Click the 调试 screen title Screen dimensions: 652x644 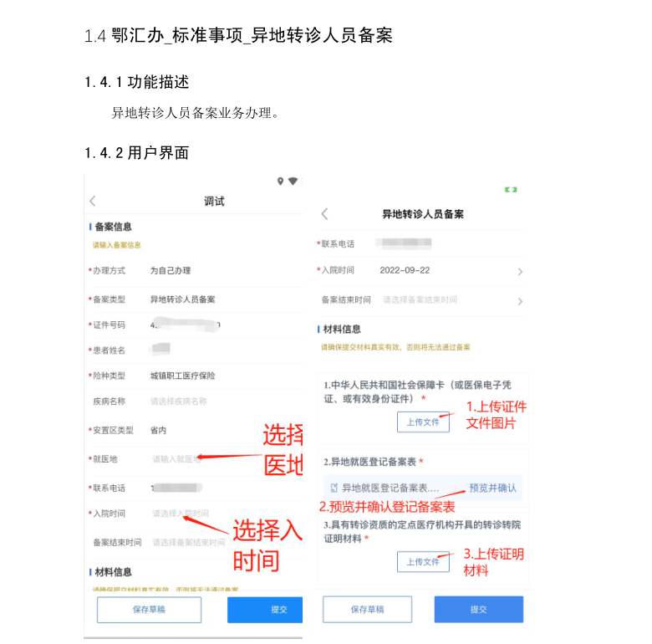214,202
